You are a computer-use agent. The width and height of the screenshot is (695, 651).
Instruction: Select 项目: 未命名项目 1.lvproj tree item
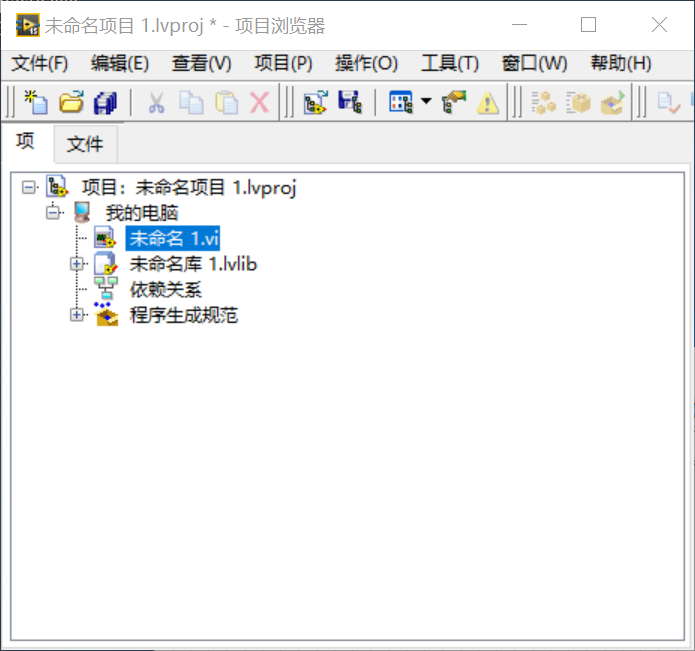[189, 187]
